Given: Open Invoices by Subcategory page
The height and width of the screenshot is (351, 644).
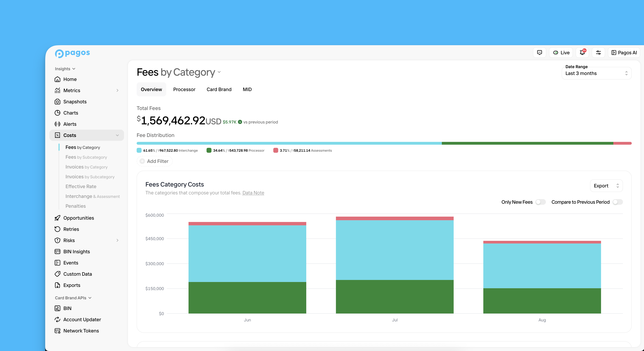Looking at the screenshot, I should [90, 177].
